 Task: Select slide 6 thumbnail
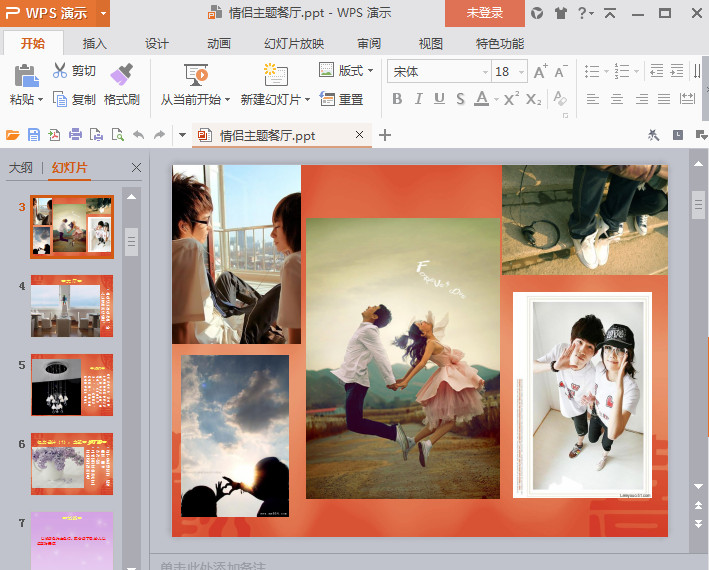click(72, 464)
